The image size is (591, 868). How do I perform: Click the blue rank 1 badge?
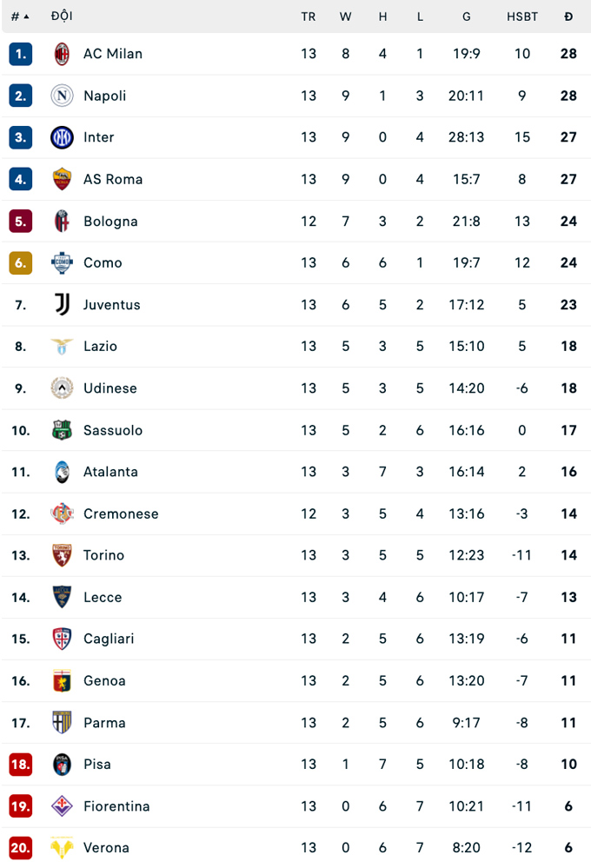[21, 54]
